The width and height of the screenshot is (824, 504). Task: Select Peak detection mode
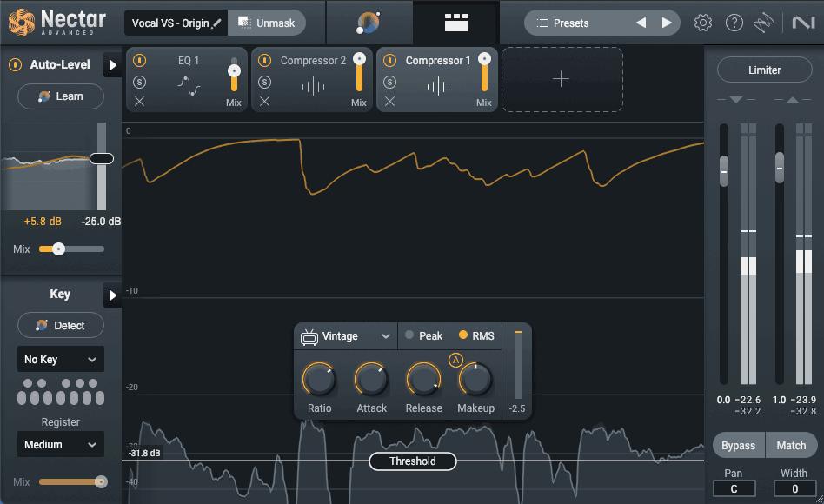[x=424, y=335]
